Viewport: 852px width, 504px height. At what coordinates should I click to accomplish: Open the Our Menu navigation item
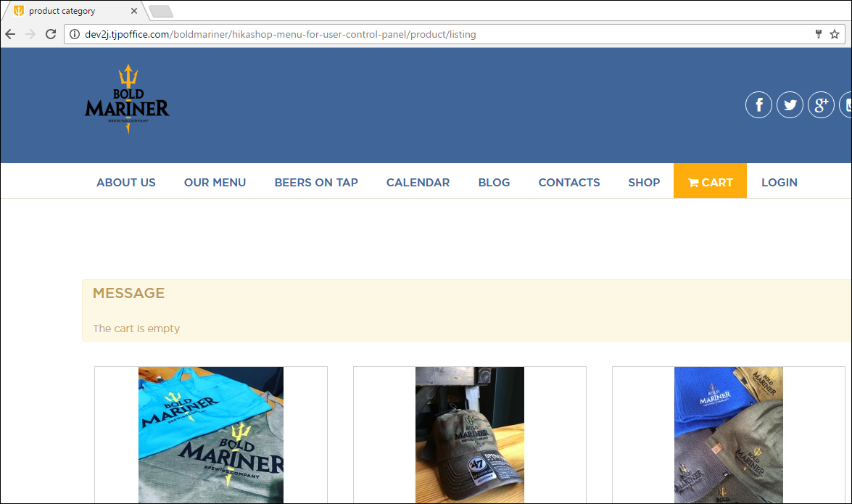pos(215,183)
